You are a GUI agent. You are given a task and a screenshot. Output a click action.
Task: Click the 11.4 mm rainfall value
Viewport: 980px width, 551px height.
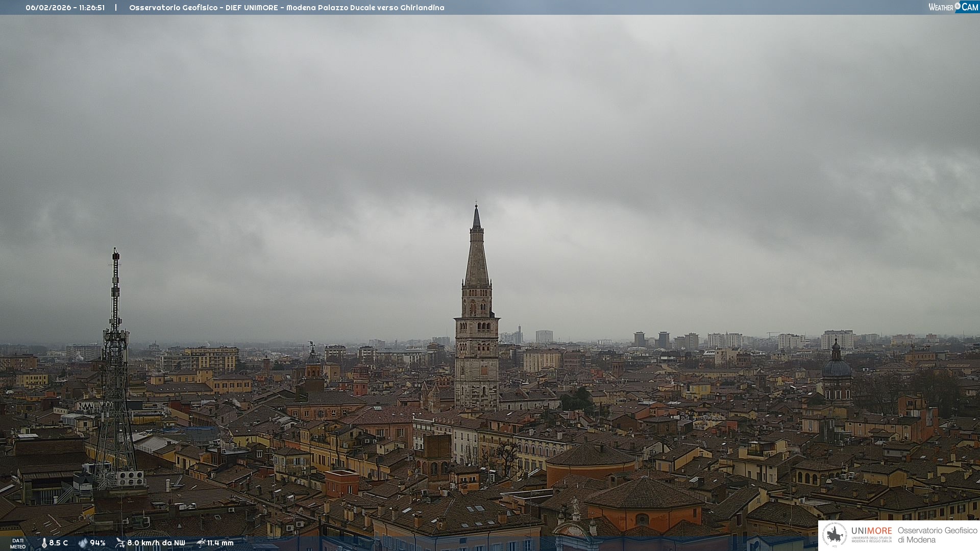click(220, 543)
